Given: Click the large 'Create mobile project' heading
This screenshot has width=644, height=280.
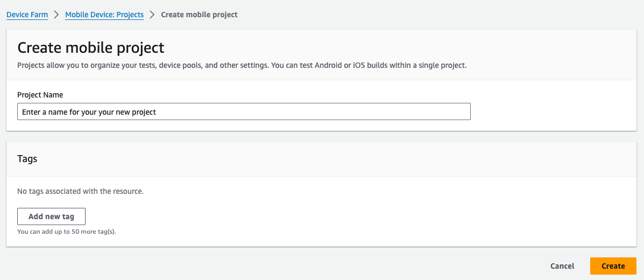Looking at the screenshot, I should point(91,48).
